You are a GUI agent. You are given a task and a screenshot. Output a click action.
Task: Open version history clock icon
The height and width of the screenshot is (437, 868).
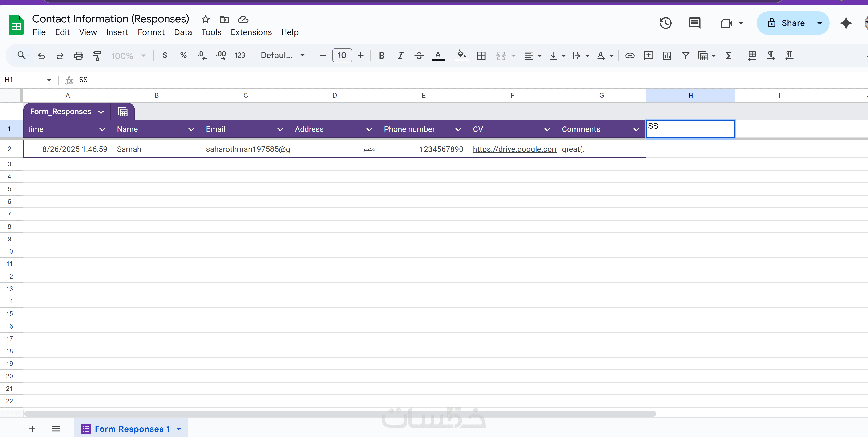coord(665,23)
